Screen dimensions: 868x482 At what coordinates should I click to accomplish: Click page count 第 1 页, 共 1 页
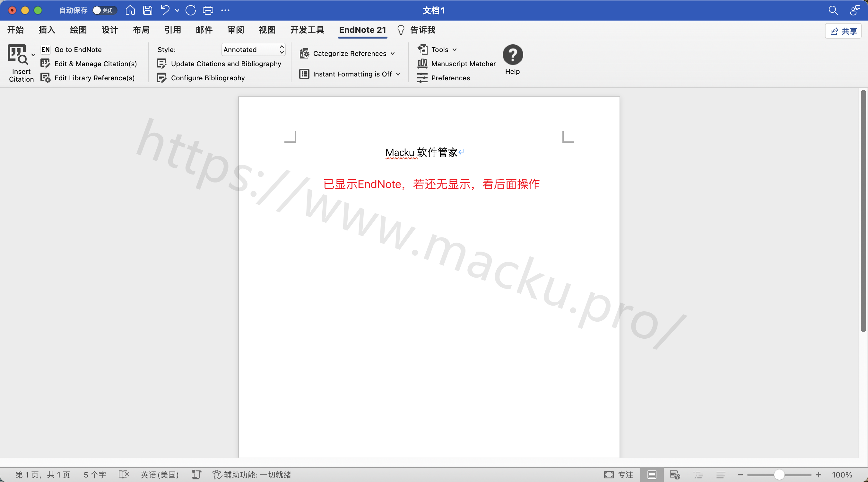(x=43, y=475)
